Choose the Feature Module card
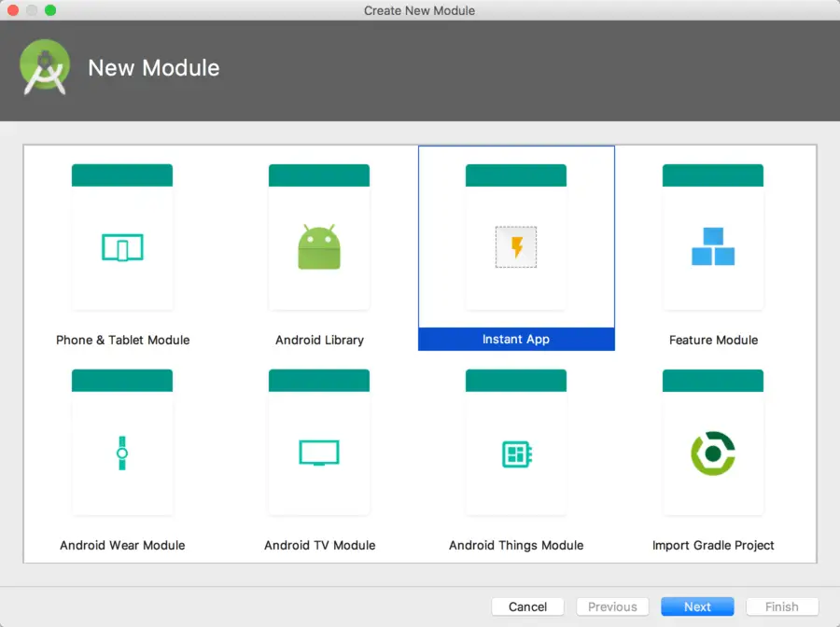The height and width of the screenshot is (627, 840). tap(713, 235)
